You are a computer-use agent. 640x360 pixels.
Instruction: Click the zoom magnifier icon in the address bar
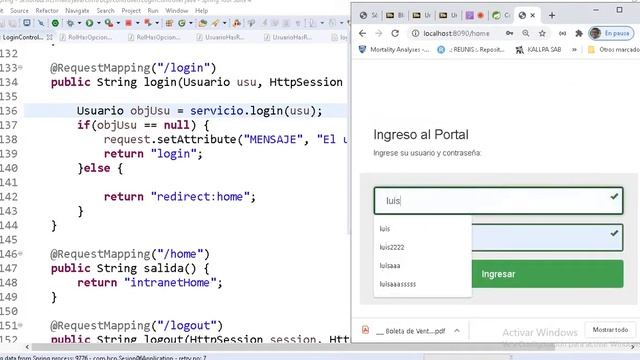(x=526, y=33)
